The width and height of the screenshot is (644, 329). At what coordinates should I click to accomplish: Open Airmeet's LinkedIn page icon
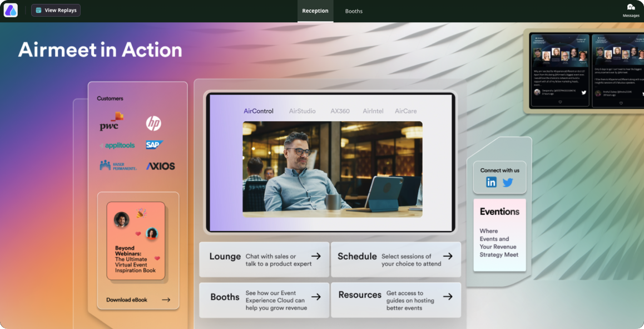(491, 182)
